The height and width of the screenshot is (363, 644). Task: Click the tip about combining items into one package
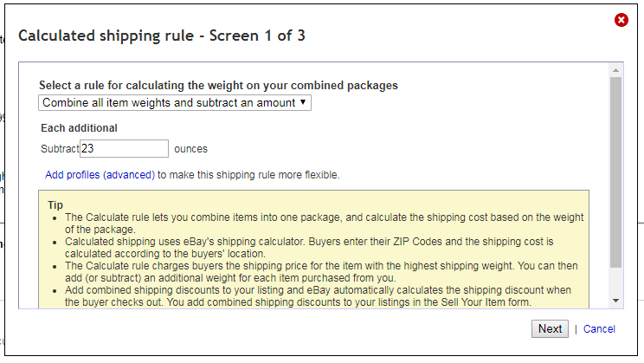pyautogui.click(x=324, y=224)
